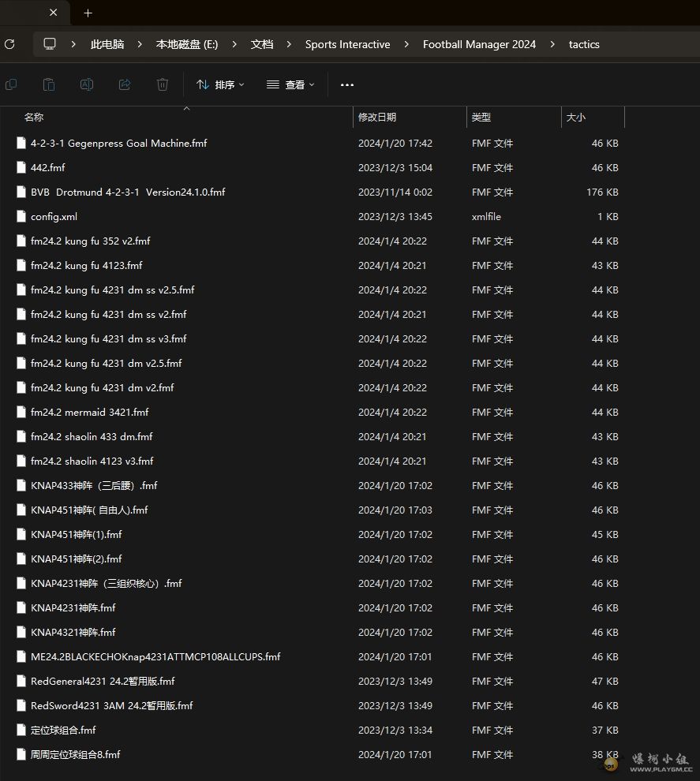Select fm24.2 shaolin 4123 v3.fmf

[92, 461]
